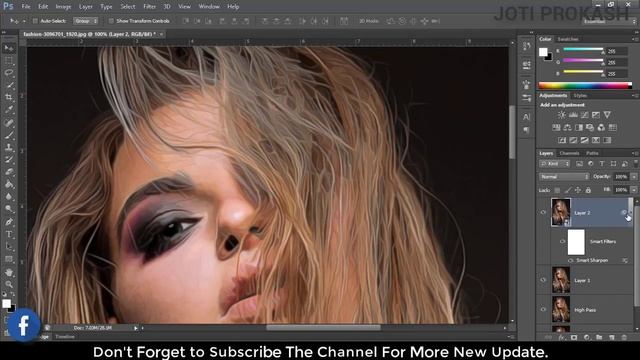Click the red channel slider
This screenshot has height=360, width=640.
[x=583, y=51]
